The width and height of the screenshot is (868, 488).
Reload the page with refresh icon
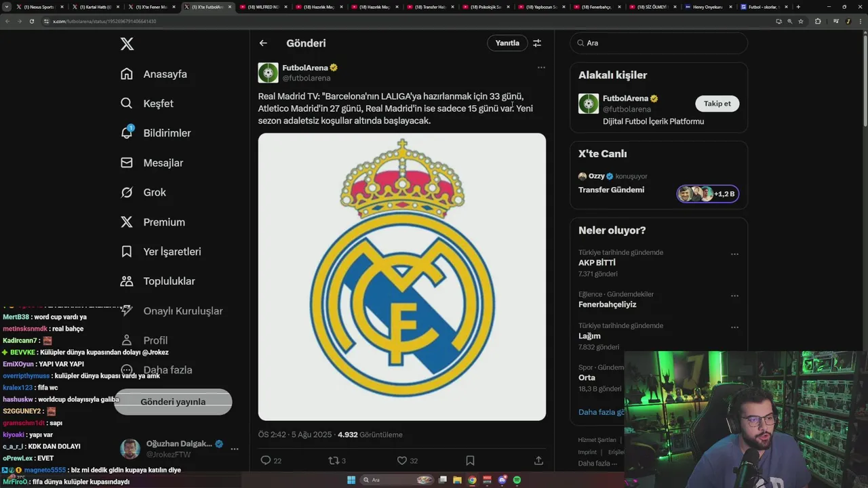click(x=31, y=21)
